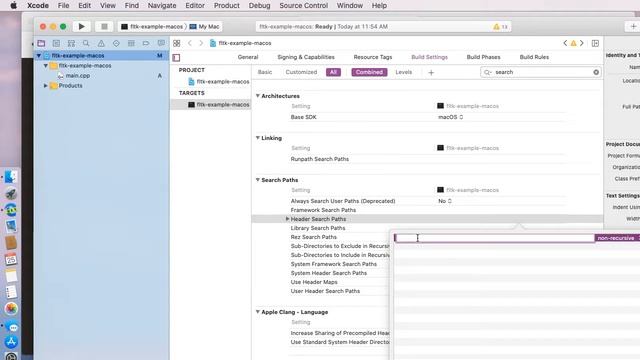Open the Build Phases tab
The image size is (640, 360).
(483, 57)
